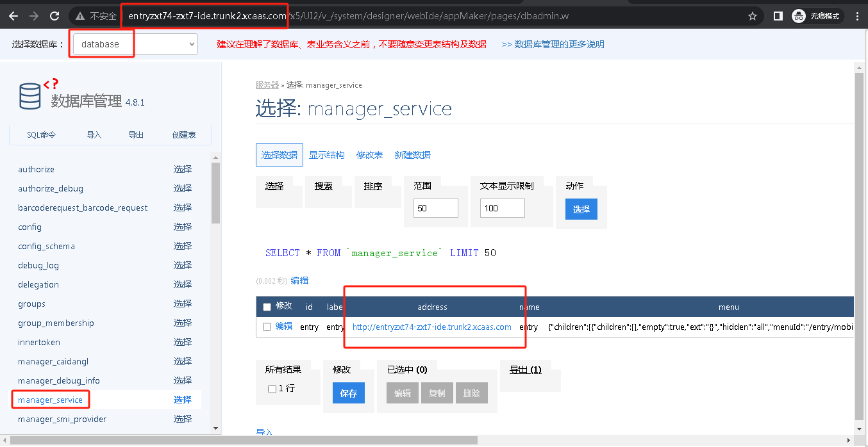
Task: Open the entryzxt74 address hyperlink
Action: [432, 327]
